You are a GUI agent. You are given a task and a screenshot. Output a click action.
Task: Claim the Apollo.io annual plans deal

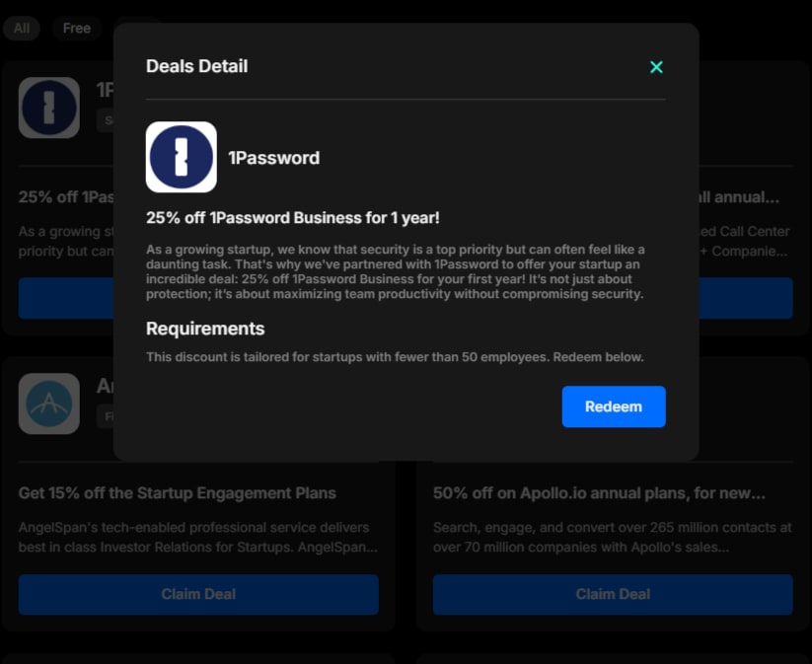[613, 594]
